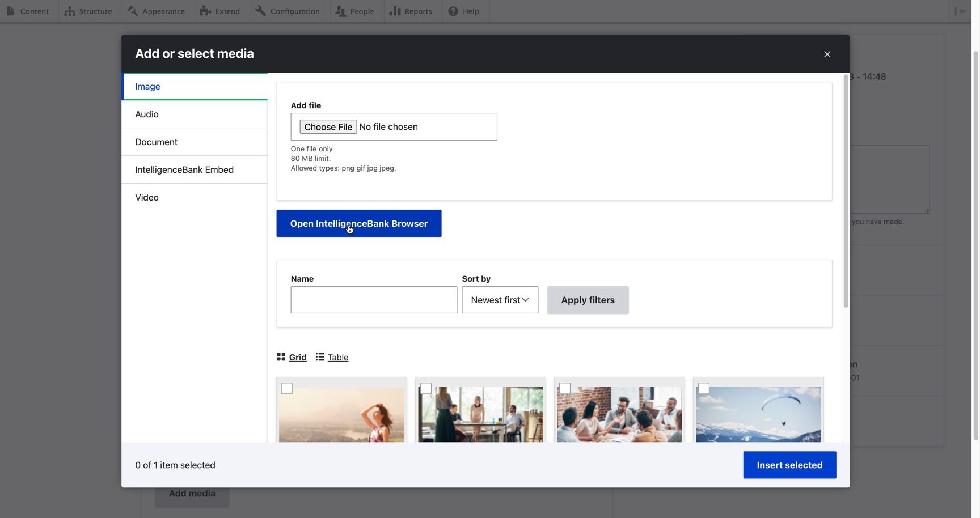
Task: Click the Appearance paintbrush icon
Action: tap(133, 11)
